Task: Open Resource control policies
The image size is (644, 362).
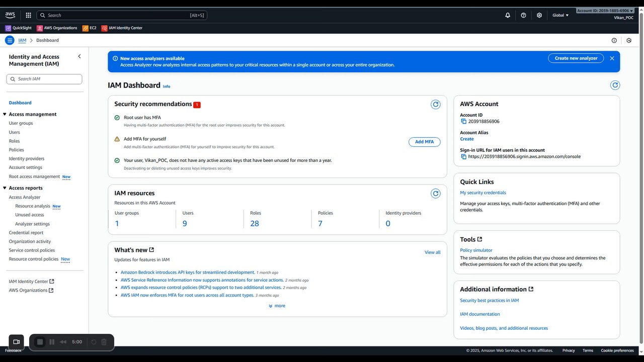Action: (x=34, y=259)
